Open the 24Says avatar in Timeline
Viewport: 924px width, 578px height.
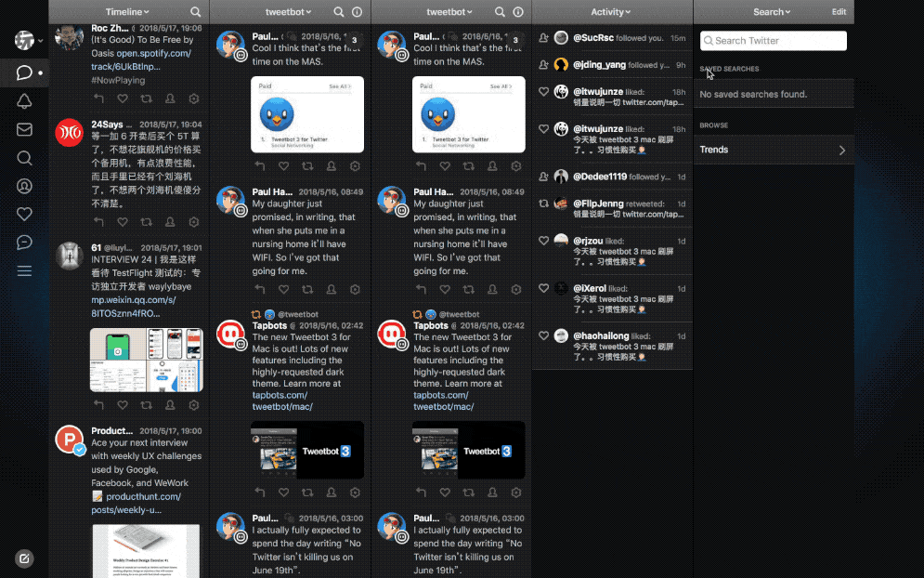[70, 133]
